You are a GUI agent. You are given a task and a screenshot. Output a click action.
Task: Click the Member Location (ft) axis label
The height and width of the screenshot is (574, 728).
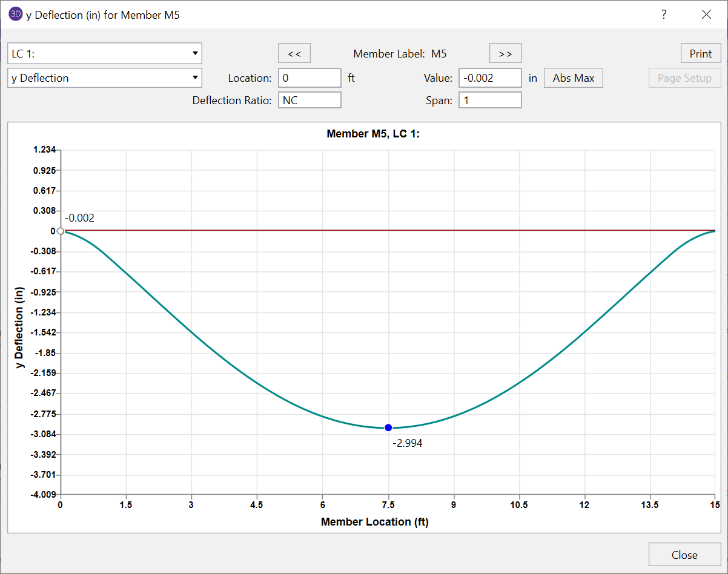(374, 521)
